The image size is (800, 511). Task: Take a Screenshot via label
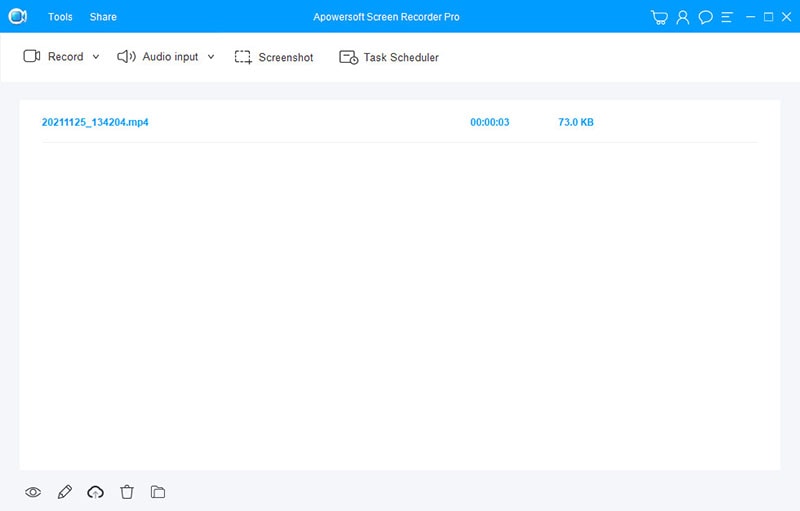tap(286, 57)
